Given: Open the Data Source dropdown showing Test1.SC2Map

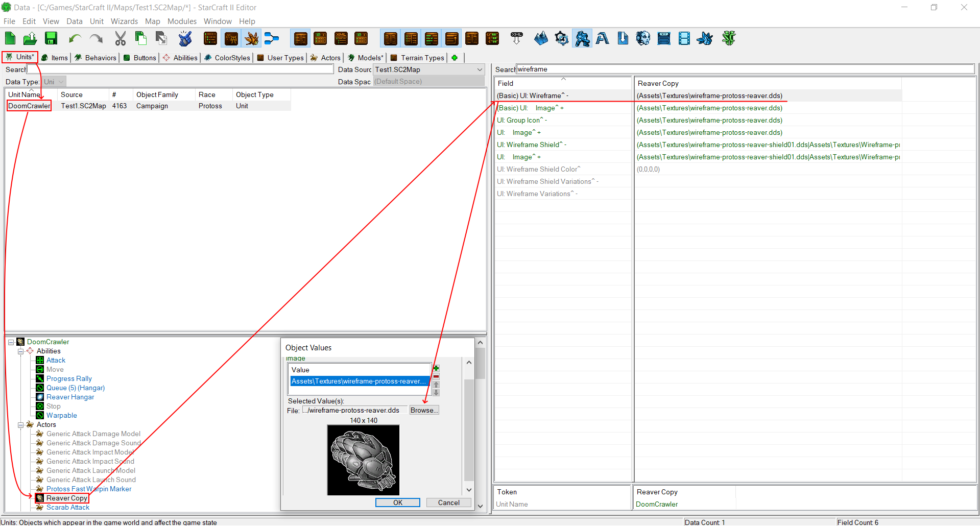Looking at the screenshot, I should tap(429, 69).
